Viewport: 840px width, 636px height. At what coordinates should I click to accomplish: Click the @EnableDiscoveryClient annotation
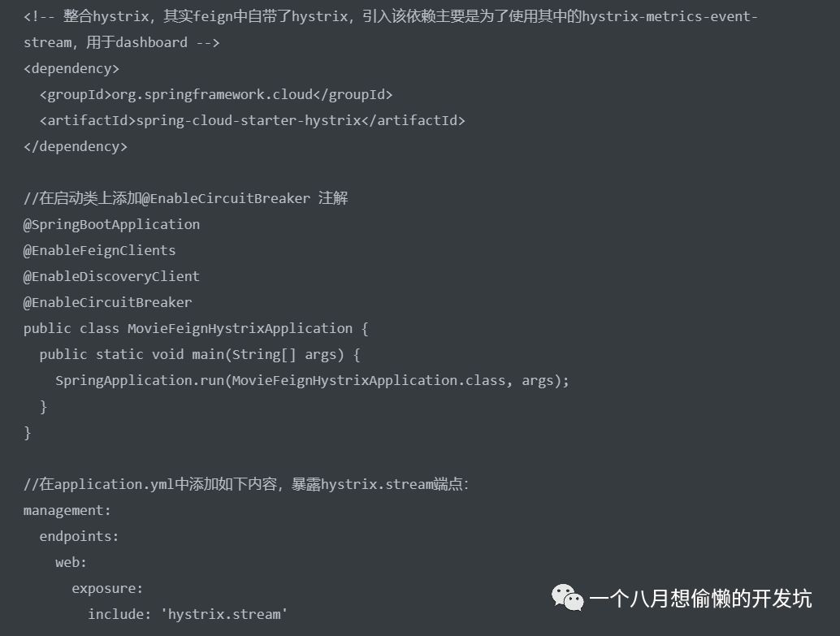111,276
